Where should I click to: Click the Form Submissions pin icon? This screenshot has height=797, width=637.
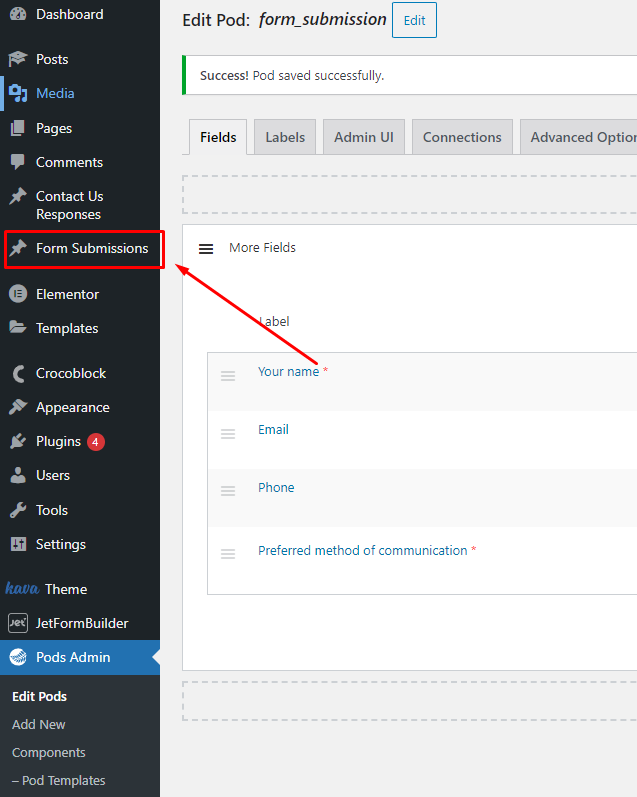coord(18,248)
